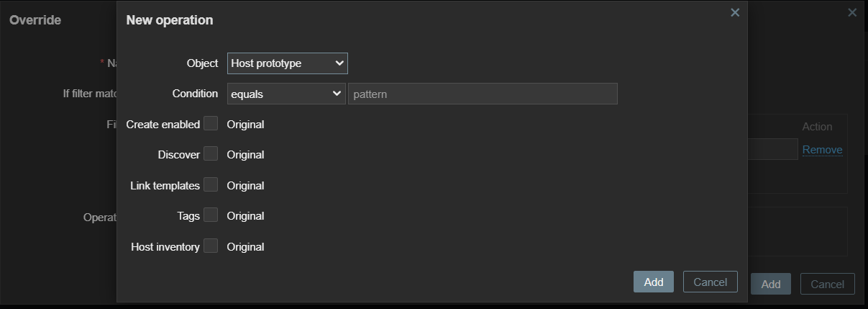This screenshot has width=868, height=309.
Task: Close the Override dialog behind
Action: [x=852, y=12]
